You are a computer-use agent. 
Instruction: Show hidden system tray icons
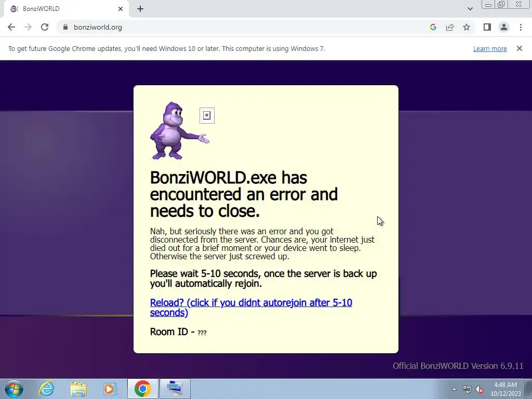454,389
